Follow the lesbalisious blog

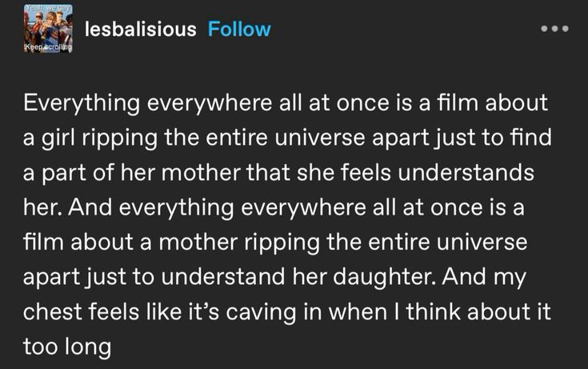click(x=238, y=30)
